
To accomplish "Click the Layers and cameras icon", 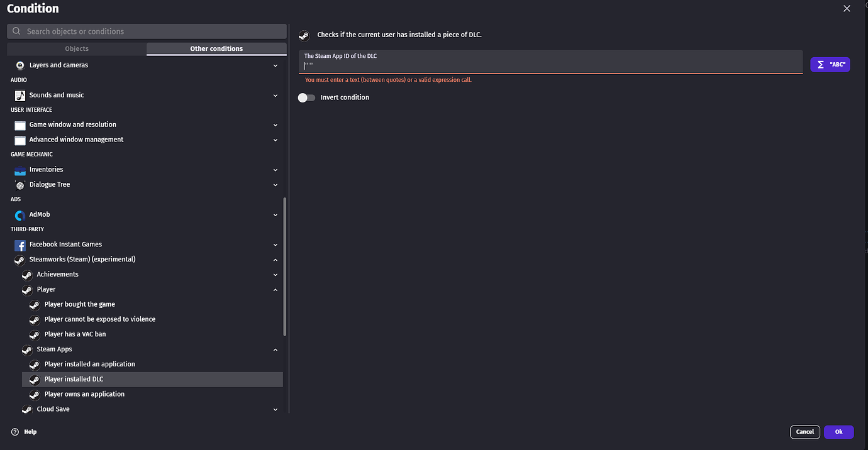I will pyautogui.click(x=19, y=65).
